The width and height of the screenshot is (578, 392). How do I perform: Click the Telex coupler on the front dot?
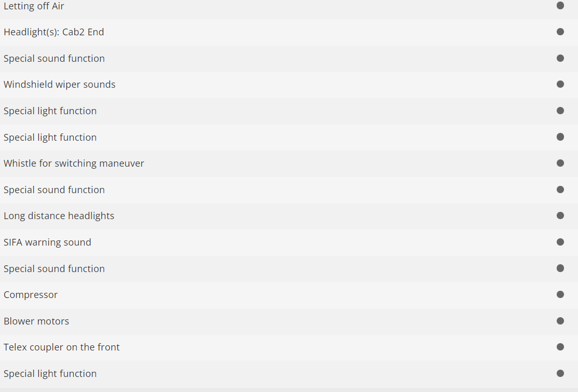click(x=560, y=347)
